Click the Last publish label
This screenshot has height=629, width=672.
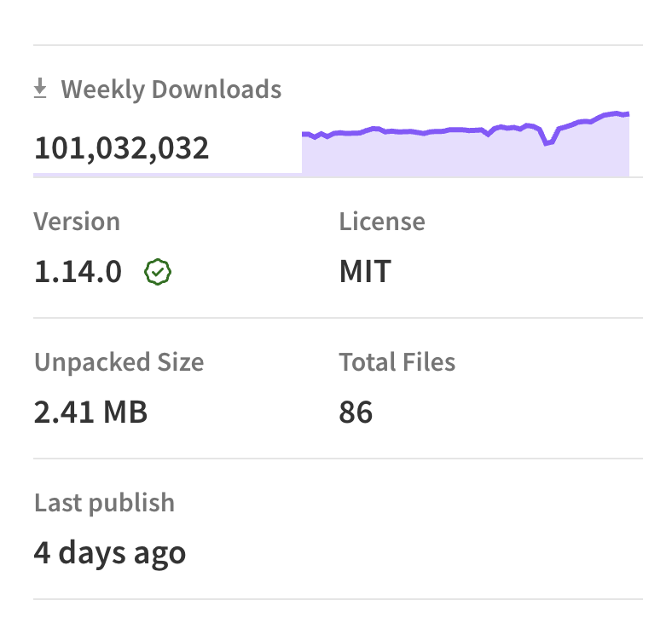tap(104, 502)
